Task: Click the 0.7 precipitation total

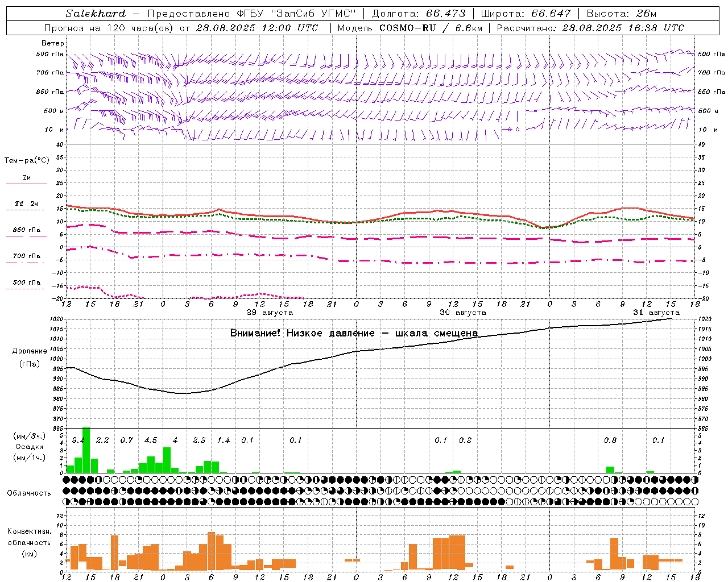Action: [127, 440]
